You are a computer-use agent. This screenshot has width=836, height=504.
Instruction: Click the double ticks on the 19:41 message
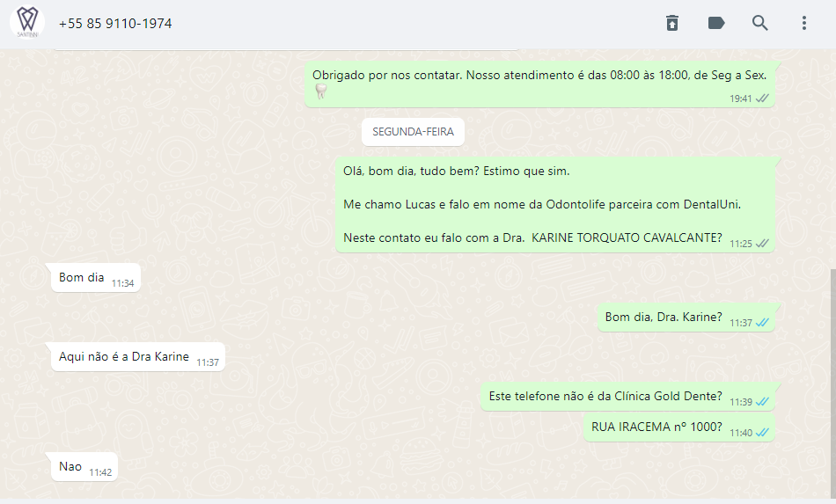(x=763, y=99)
